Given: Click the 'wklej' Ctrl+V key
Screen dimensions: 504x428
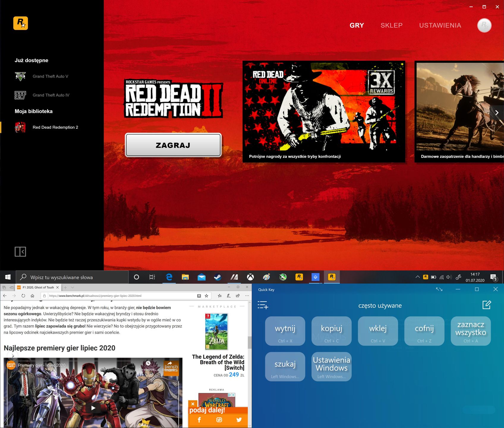Looking at the screenshot, I should pos(378,331).
